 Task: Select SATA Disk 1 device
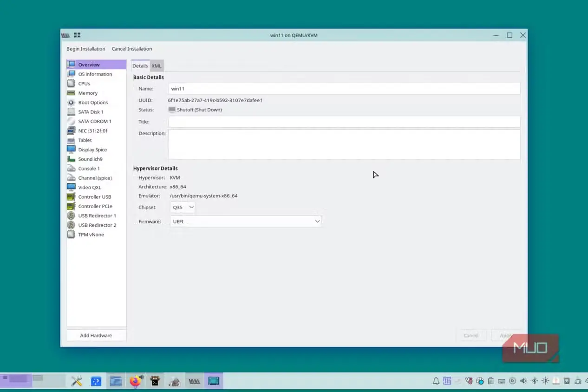click(x=96, y=112)
